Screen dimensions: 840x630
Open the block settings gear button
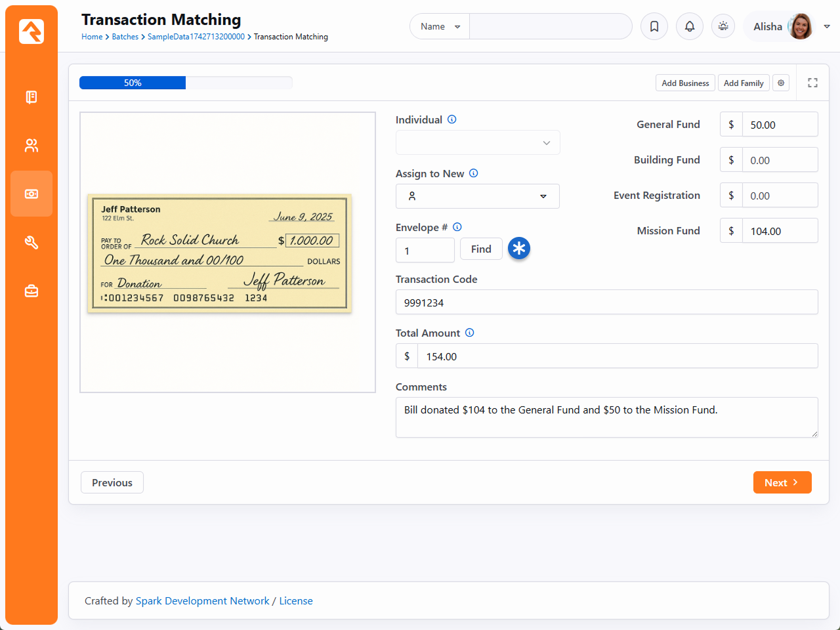pos(781,83)
